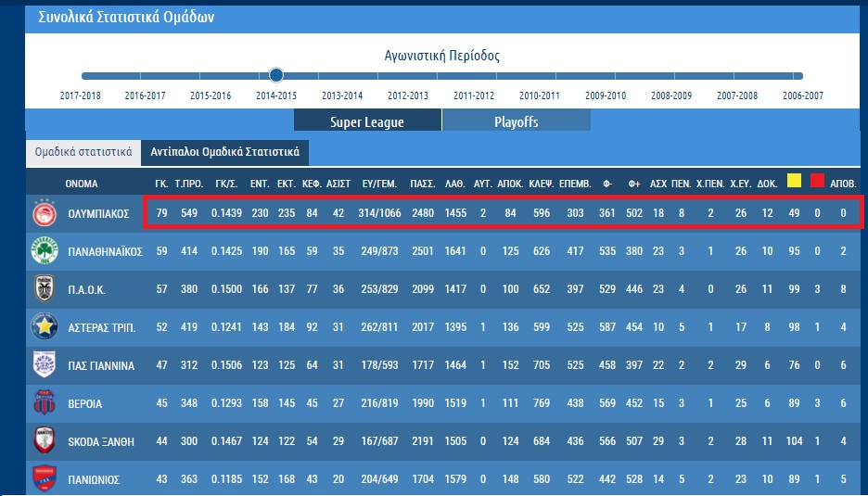
Task: Select the 2013-2014 season
Action: [342, 95]
